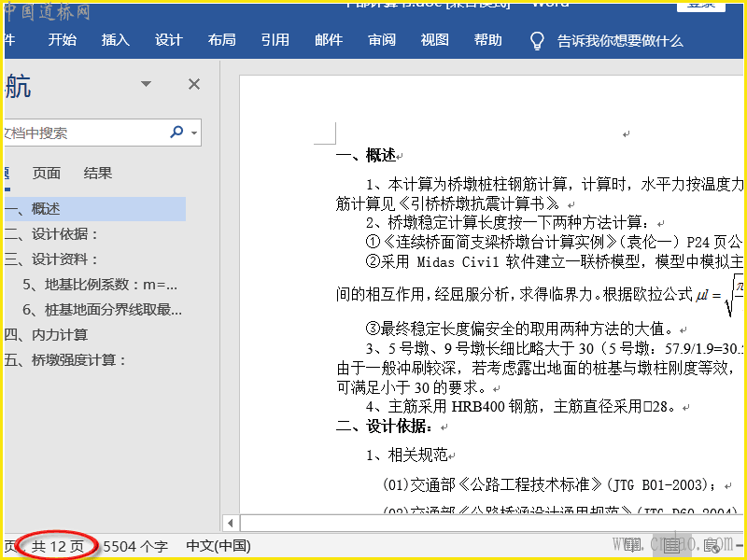Click horizontal scrollbar left arrow

point(231,524)
